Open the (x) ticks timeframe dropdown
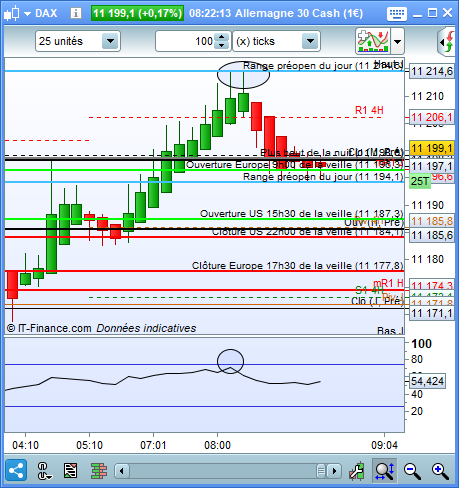This screenshot has height=488, width=459. tap(276, 41)
